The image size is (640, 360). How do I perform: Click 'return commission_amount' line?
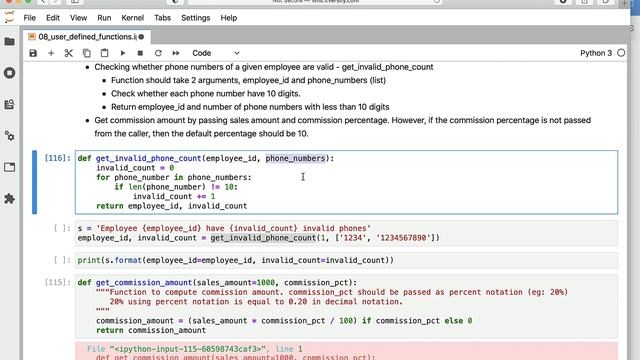point(151,330)
